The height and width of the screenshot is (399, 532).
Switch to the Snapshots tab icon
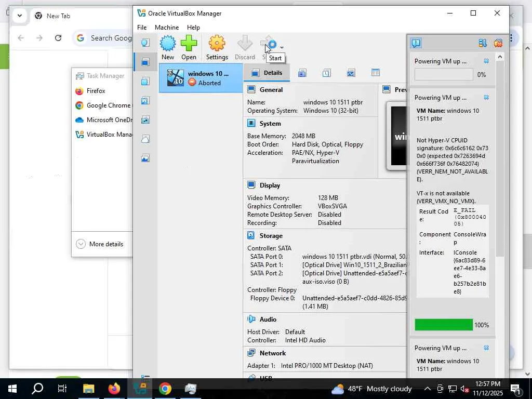302,73
